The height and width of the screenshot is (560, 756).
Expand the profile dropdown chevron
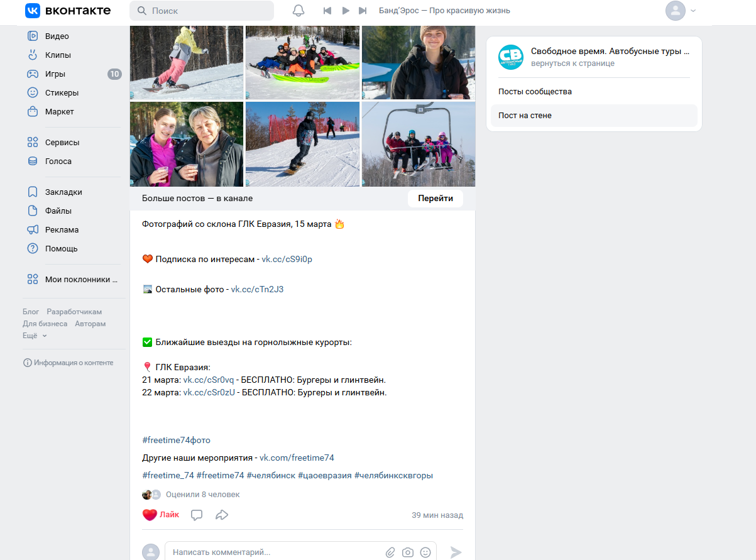coord(693,11)
